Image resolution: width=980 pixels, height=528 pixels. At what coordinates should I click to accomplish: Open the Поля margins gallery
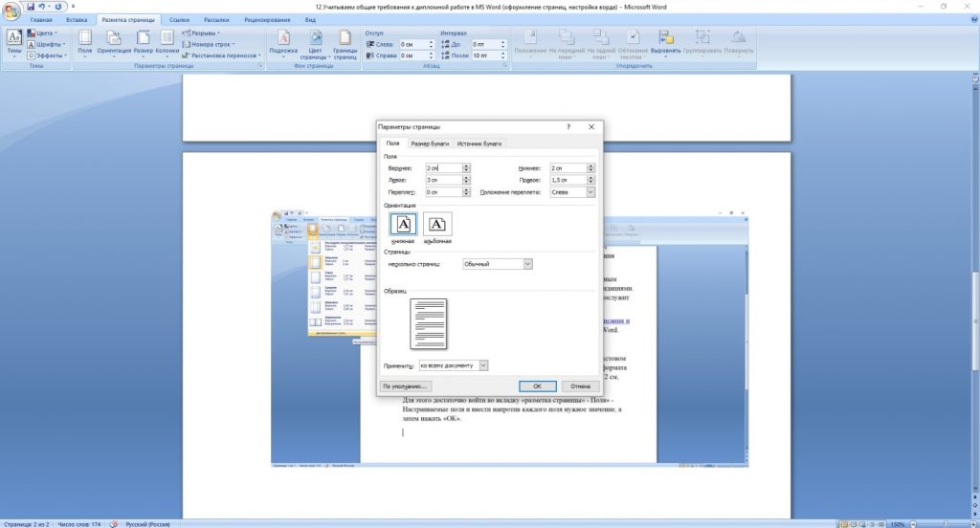(85, 44)
